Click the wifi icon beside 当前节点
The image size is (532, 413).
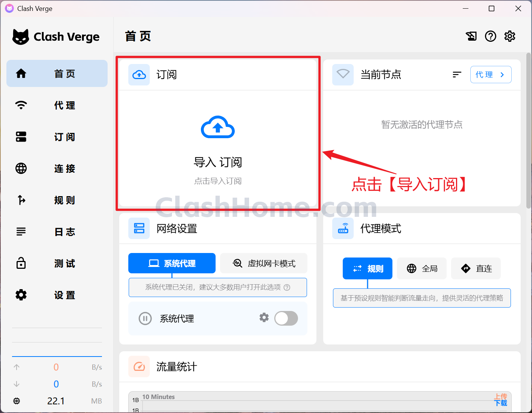(343, 75)
